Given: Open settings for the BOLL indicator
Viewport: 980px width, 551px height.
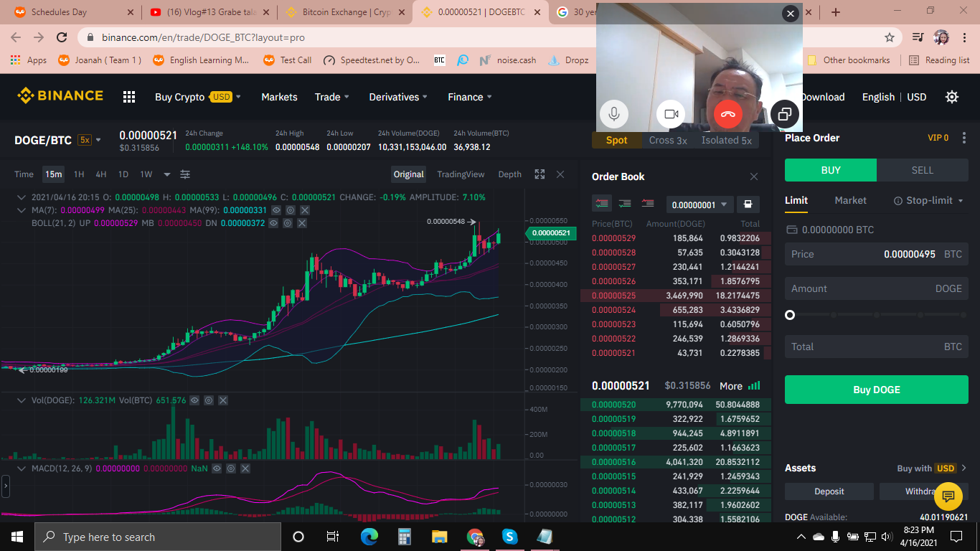Looking at the screenshot, I should (x=288, y=223).
